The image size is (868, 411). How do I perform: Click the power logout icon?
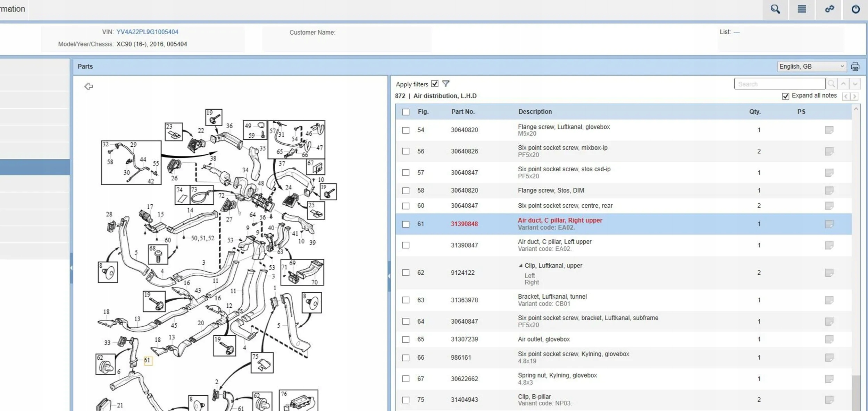coord(856,9)
